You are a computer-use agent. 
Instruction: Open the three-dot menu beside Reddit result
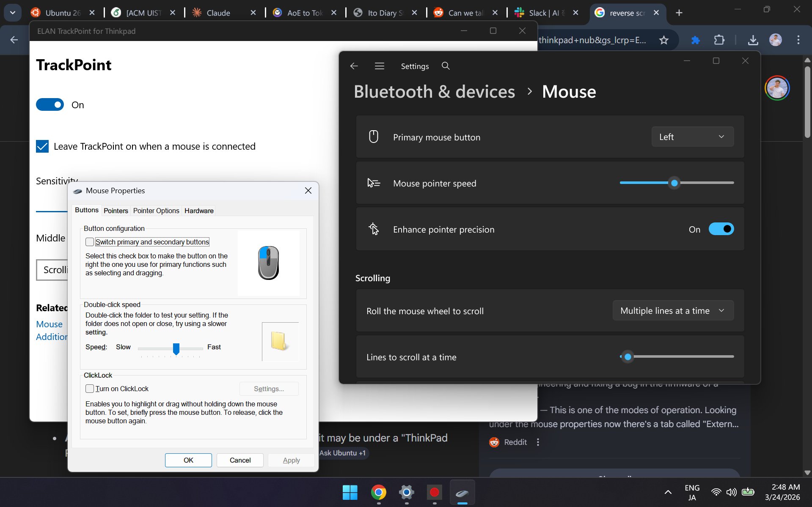tap(538, 442)
